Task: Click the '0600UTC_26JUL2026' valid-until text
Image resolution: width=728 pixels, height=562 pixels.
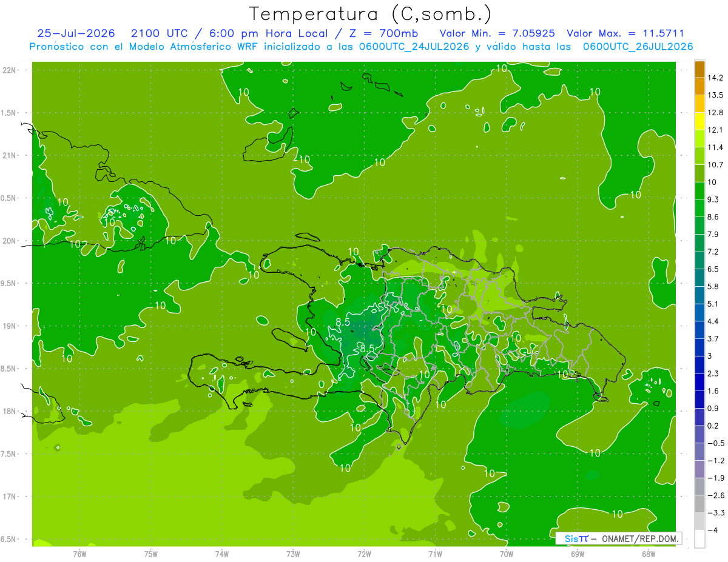Action: [638, 47]
